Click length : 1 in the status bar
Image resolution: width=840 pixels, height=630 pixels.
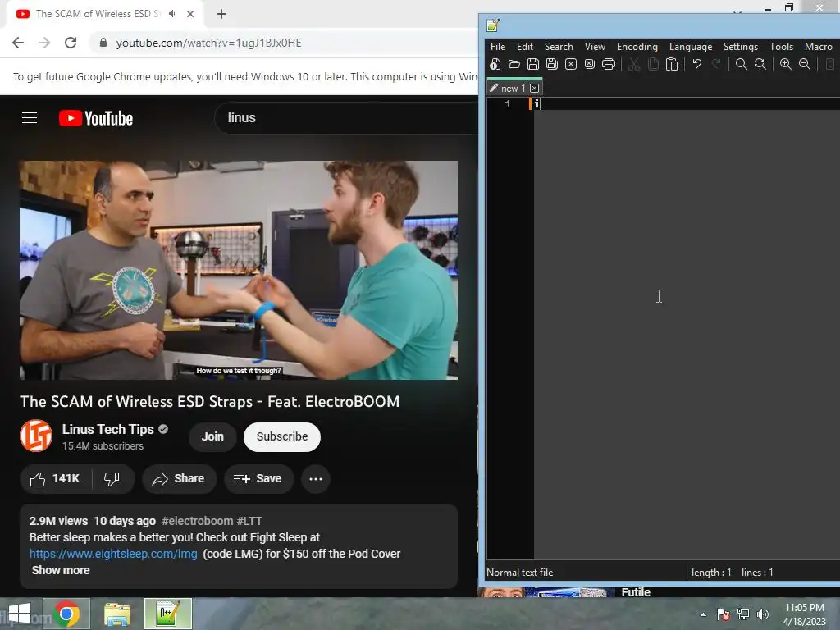(x=711, y=572)
